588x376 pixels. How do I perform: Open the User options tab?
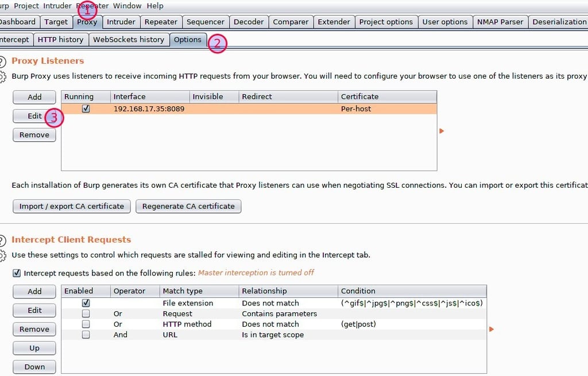445,22
